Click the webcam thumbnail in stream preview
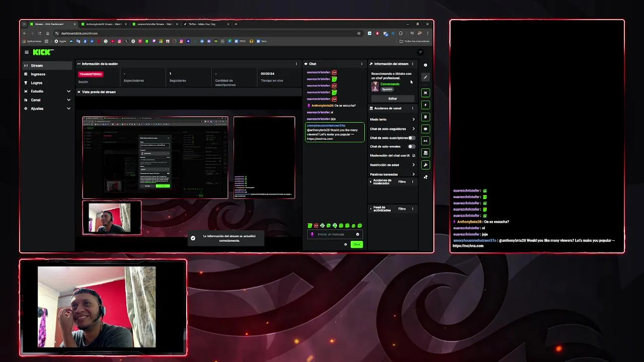Viewport: 644px width, 362px height. pyautogui.click(x=112, y=217)
